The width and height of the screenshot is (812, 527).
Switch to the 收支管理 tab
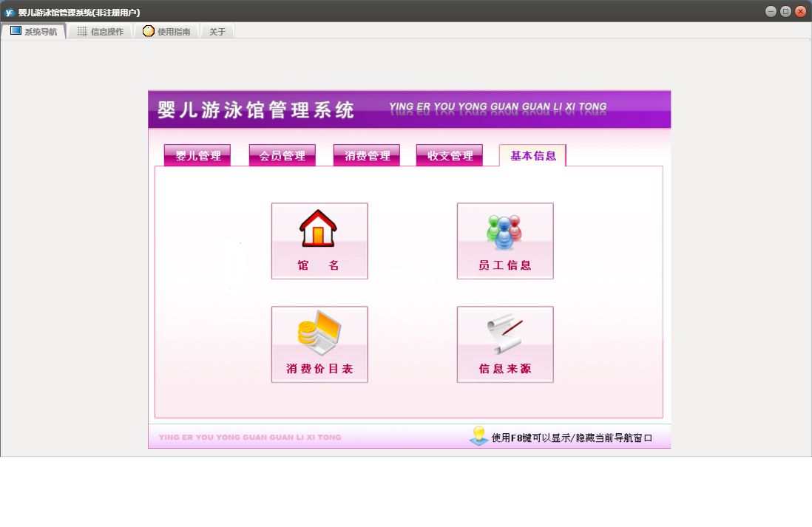coord(450,155)
